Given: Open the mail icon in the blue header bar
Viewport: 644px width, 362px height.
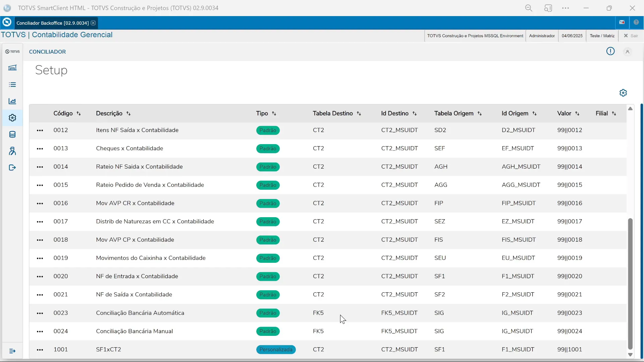Looking at the screenshot, I should click(622, 22).
